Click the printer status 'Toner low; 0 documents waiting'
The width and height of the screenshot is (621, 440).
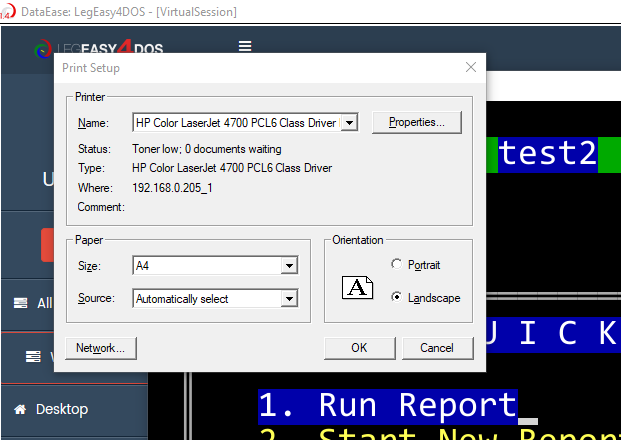207,149
